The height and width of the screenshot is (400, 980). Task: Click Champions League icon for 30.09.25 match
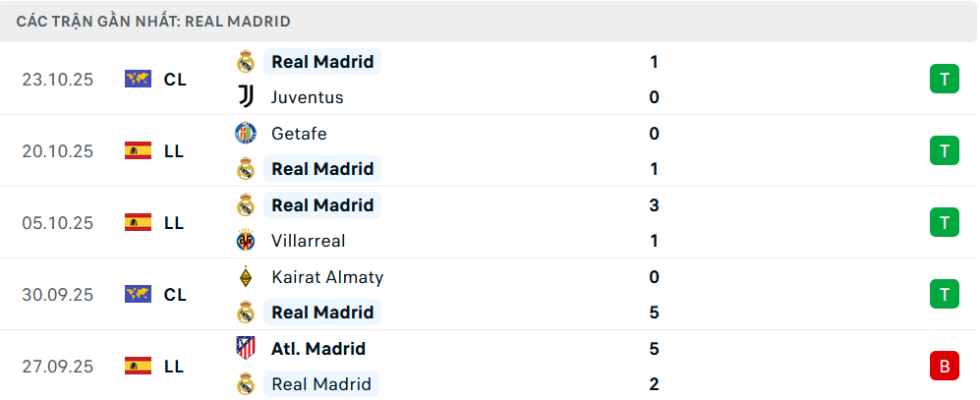click(x=138, y=295)
